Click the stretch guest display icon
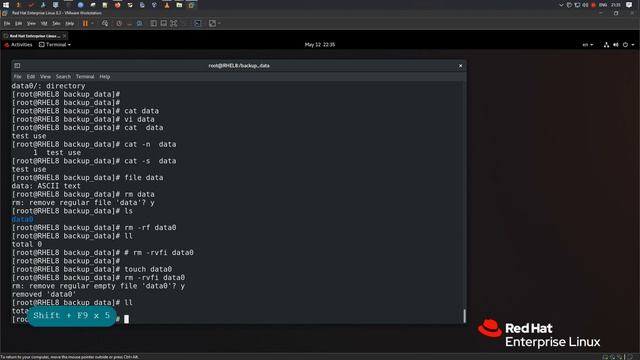The height and width of the screenshot is (360, 640). point(212,24)
